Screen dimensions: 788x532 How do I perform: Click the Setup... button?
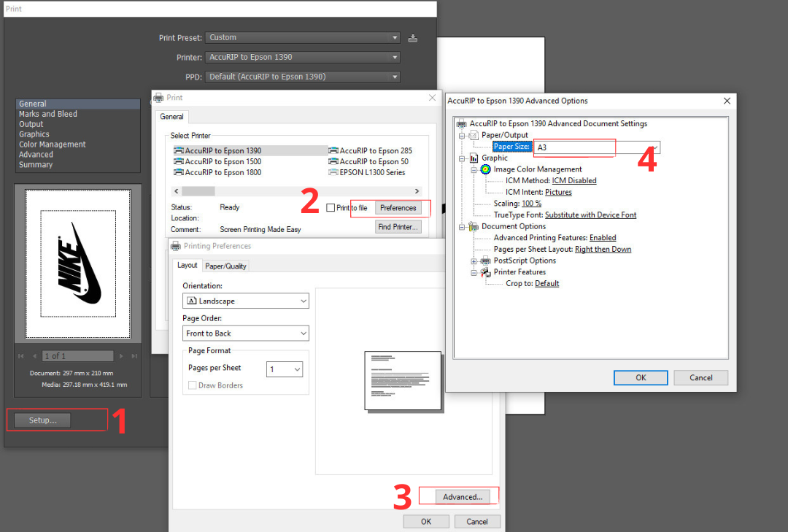(x=43, y=420)
